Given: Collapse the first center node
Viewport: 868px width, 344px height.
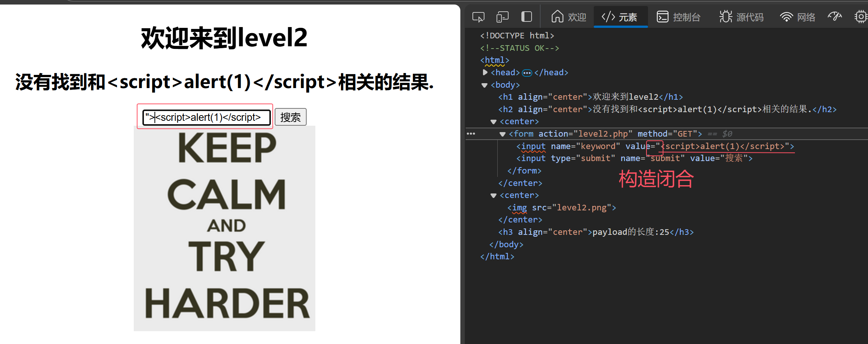Looking at the screenshot, I should 494,122.
